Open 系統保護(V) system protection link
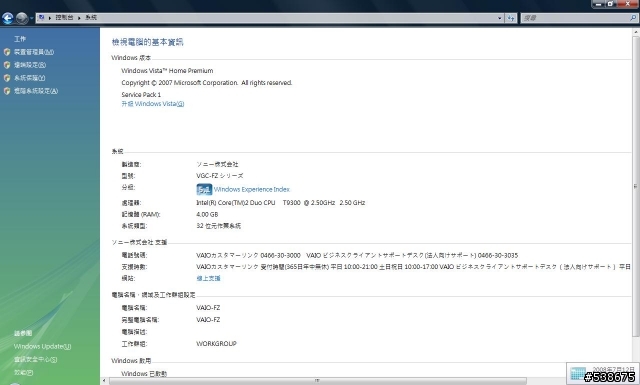 click(x=29, y=78)
